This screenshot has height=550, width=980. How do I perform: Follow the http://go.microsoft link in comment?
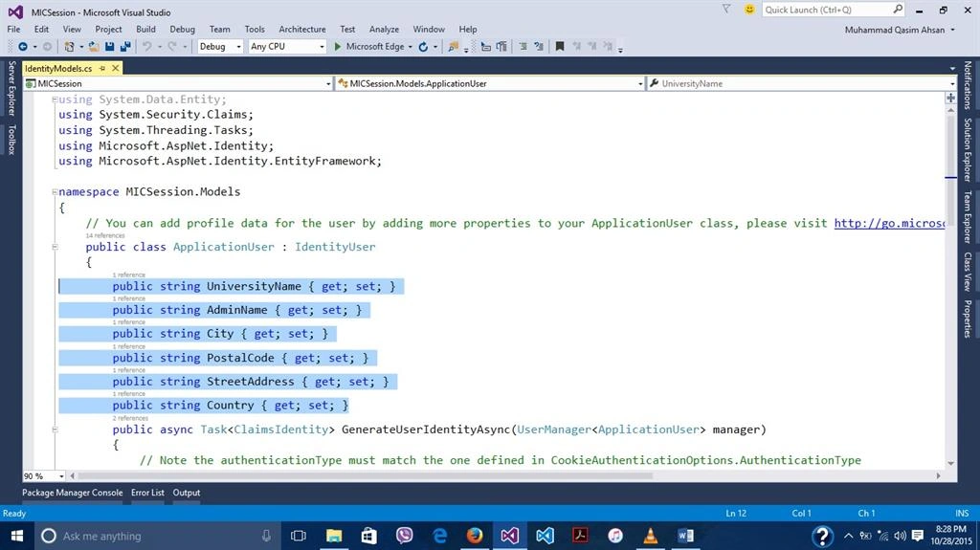point(889,223)
